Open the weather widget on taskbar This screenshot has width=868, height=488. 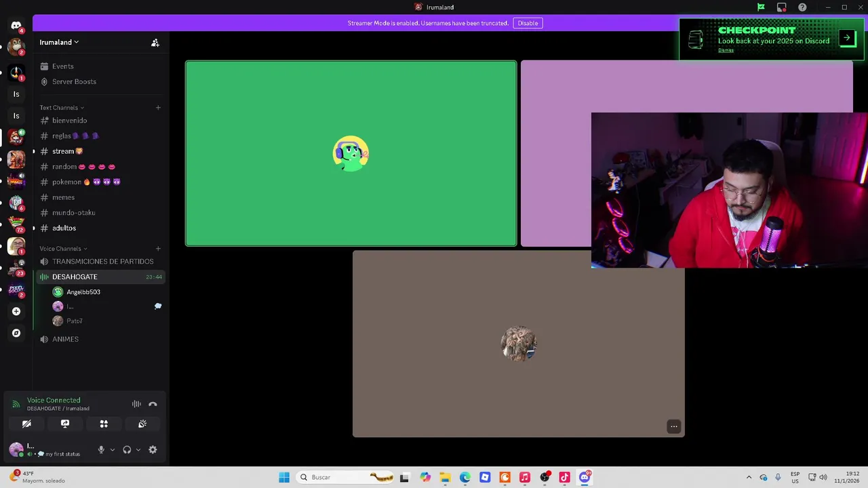pos(37,477)
